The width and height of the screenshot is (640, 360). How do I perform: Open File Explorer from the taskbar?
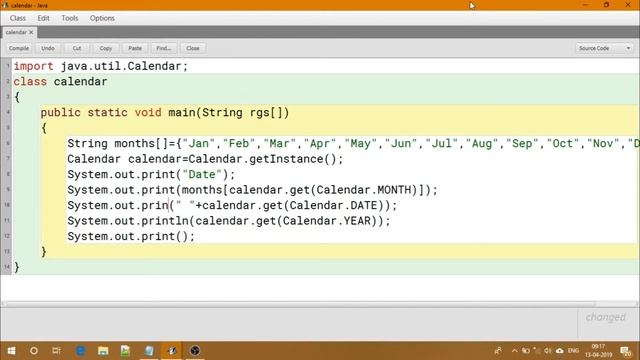coord(103,351)
